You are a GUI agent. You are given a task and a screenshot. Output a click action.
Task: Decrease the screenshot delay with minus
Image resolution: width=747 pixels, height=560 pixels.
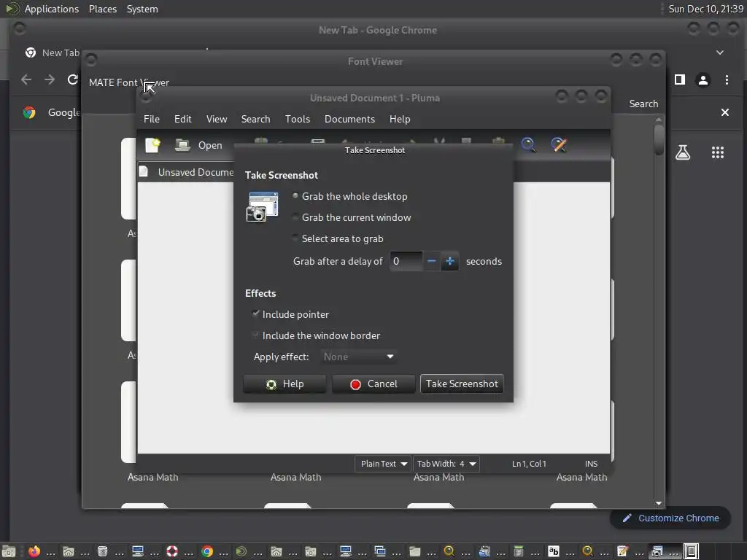[x=432, y=261]
